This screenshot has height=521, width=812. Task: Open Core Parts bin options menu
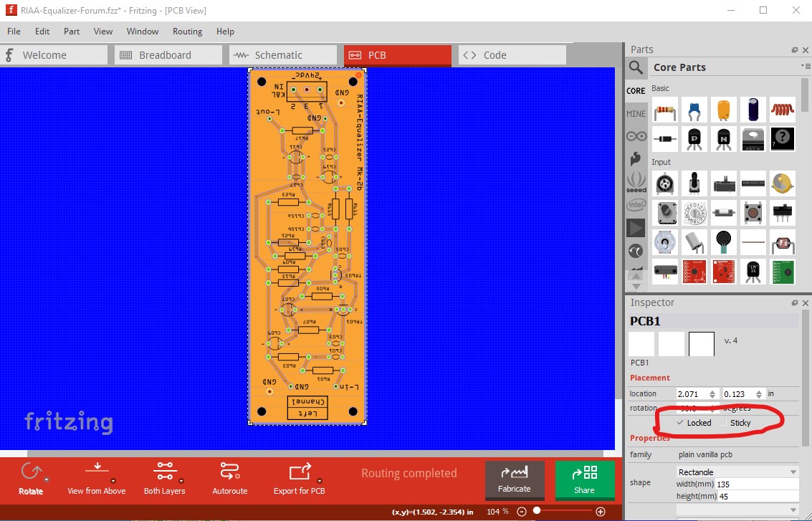tap(806, 67)
